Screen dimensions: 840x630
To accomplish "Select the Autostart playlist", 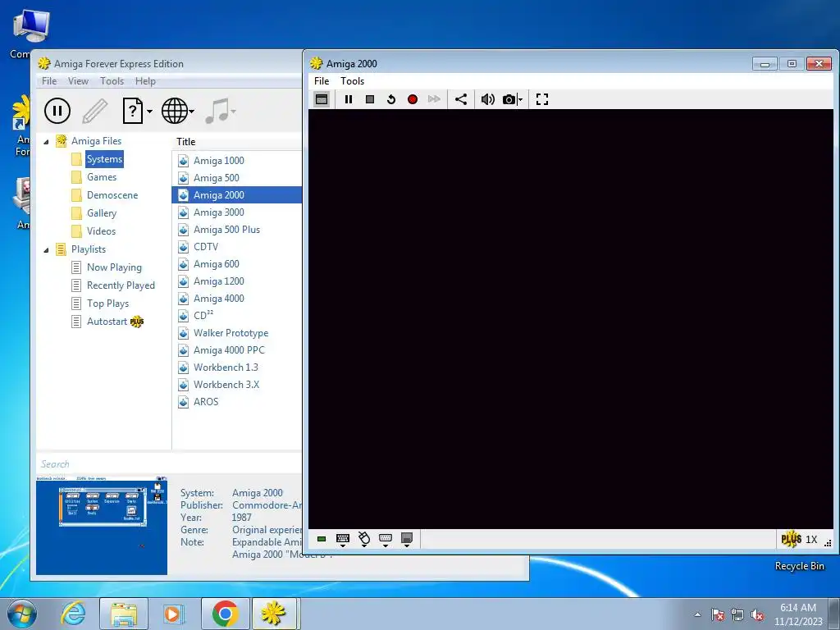I will tap(107, 322).
